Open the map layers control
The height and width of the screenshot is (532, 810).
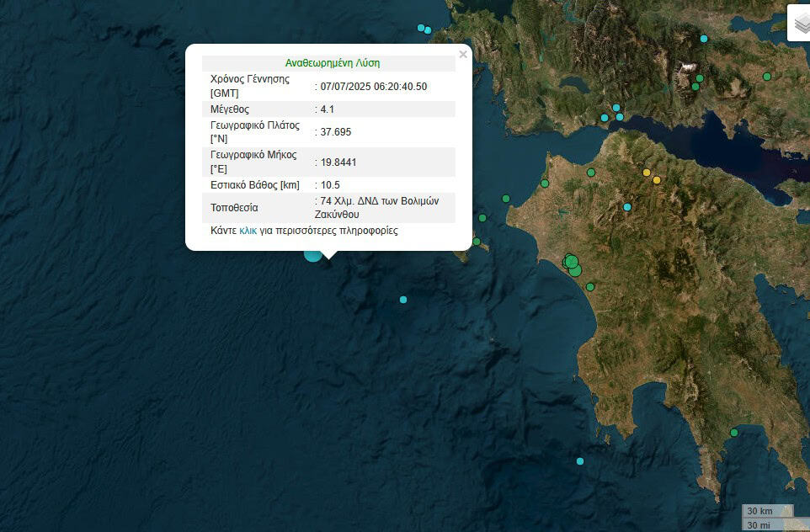[x=800, y=23]
